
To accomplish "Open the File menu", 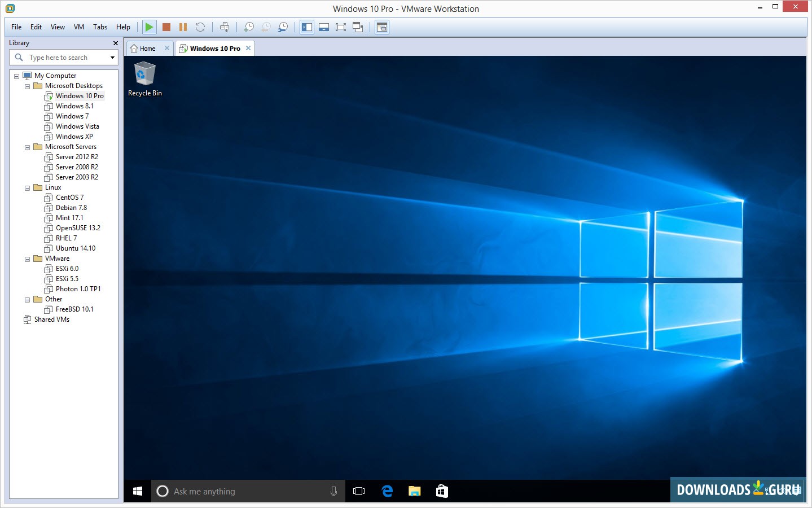I will pyautogui.click(x=16, y=27).
